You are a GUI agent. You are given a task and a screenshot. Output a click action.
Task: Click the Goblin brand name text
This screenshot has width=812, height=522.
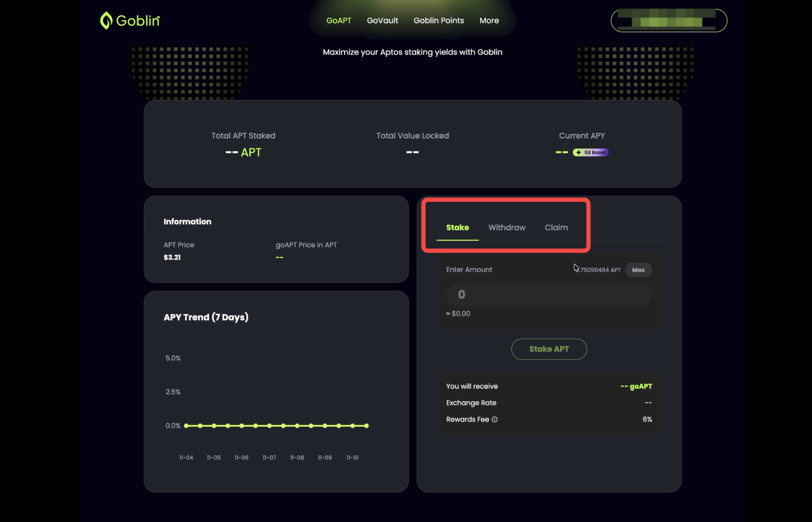click(138, 21)
